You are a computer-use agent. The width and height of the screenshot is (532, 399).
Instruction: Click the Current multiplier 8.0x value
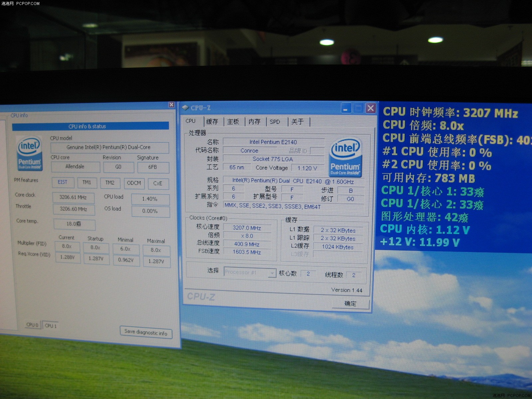click(x=67, y=246)
